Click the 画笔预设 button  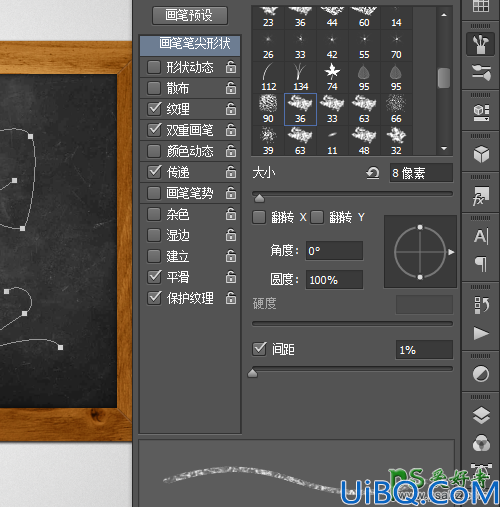click(190, 15)
